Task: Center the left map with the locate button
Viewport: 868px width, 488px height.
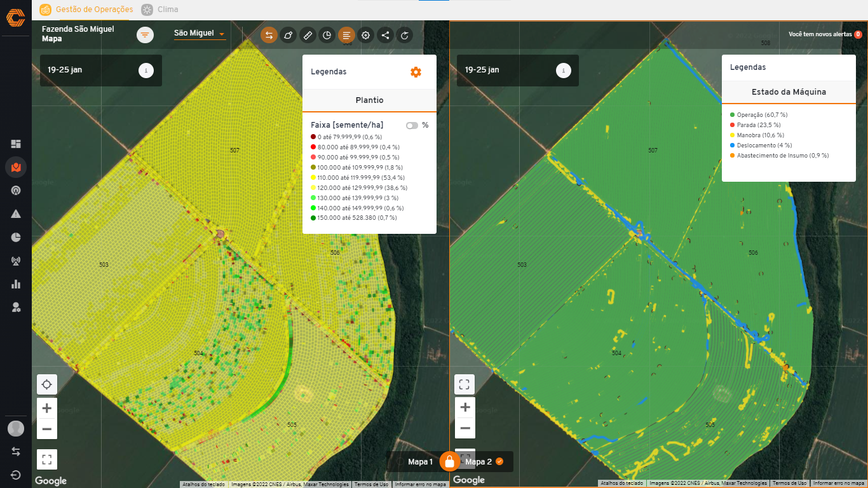Action: (46, 384)
